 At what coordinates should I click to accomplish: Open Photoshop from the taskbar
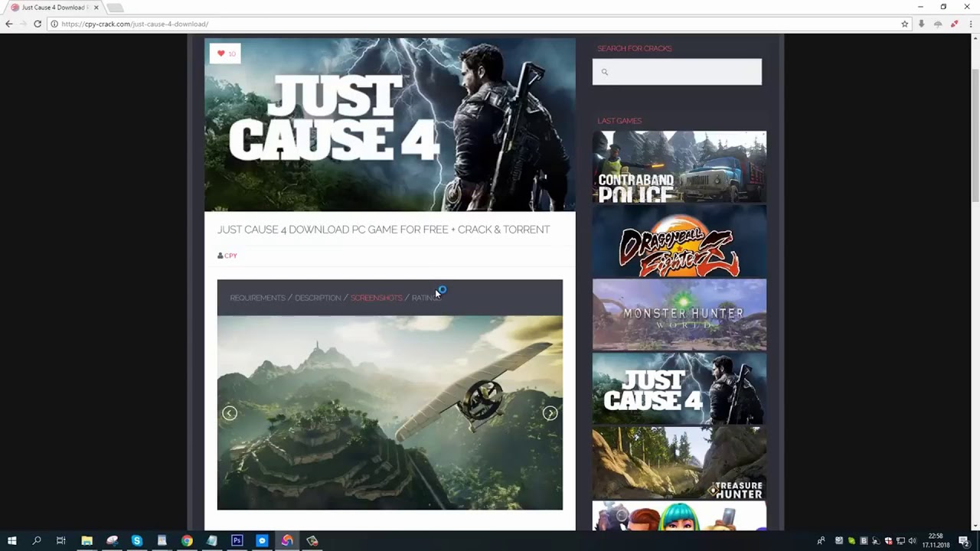tap(237, 541)
